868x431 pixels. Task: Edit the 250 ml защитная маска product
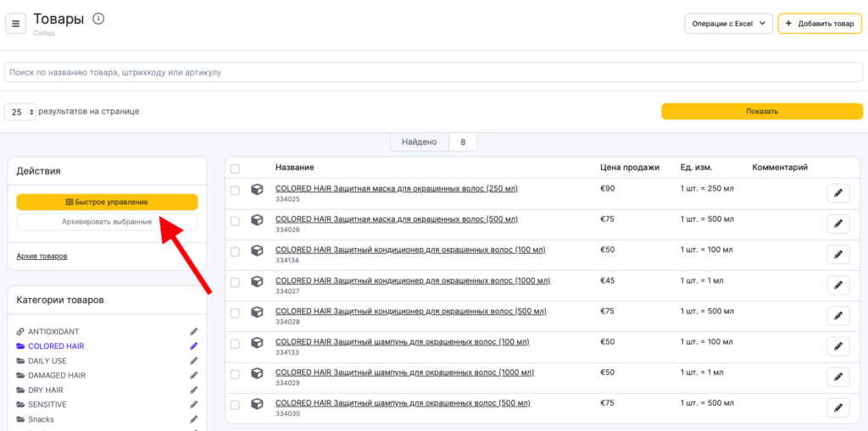coord(837,193)
